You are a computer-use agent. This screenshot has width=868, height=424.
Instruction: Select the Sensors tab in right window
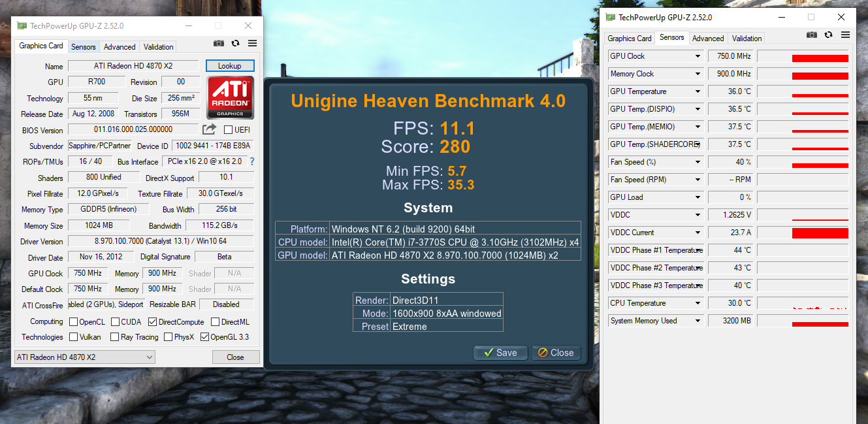pos(672,37)
